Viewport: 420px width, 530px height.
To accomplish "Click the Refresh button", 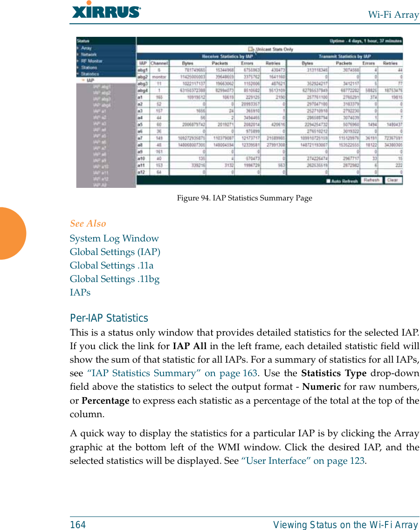I will click(x=372, y=181).
